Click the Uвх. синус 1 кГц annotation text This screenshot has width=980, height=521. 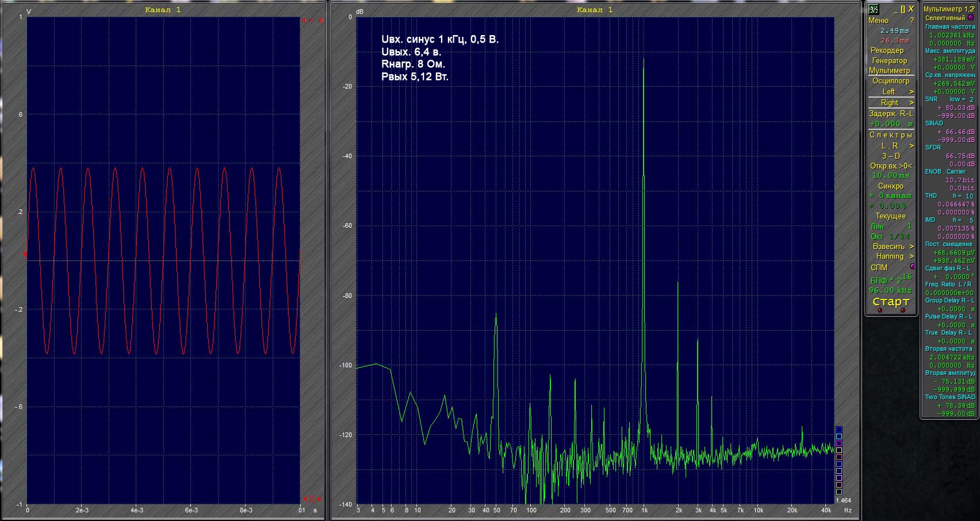[x=440, y=39]
